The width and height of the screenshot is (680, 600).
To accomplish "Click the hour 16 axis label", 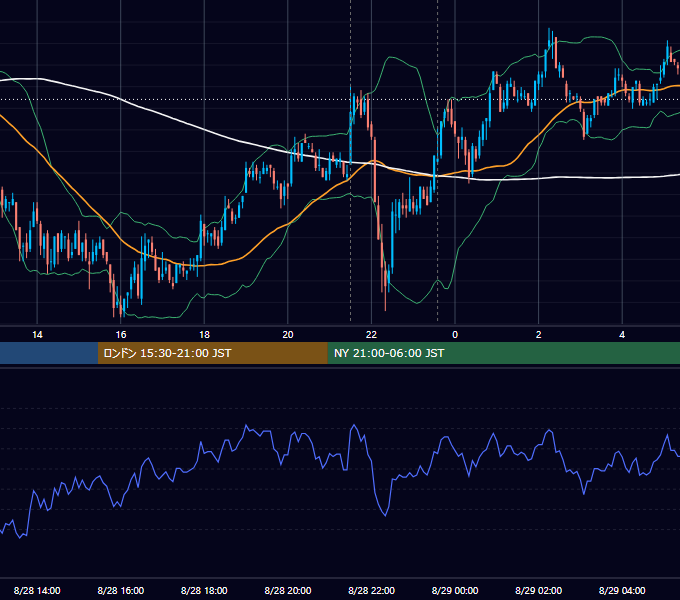I will pos(121,335).
